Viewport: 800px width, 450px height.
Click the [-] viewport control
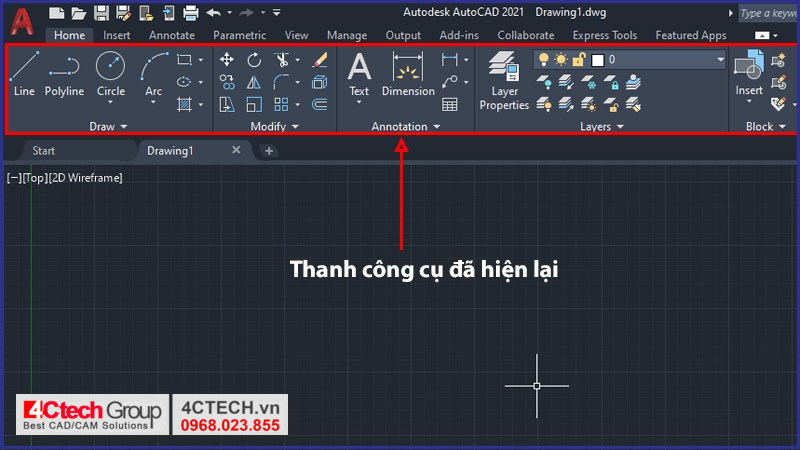(14, 178)
